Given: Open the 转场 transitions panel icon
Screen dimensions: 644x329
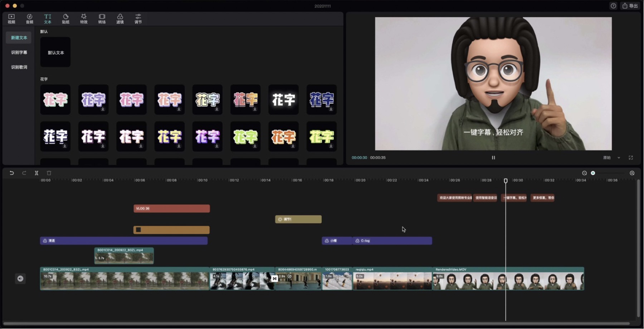Looking at the screenshot, I should [102, 19].
